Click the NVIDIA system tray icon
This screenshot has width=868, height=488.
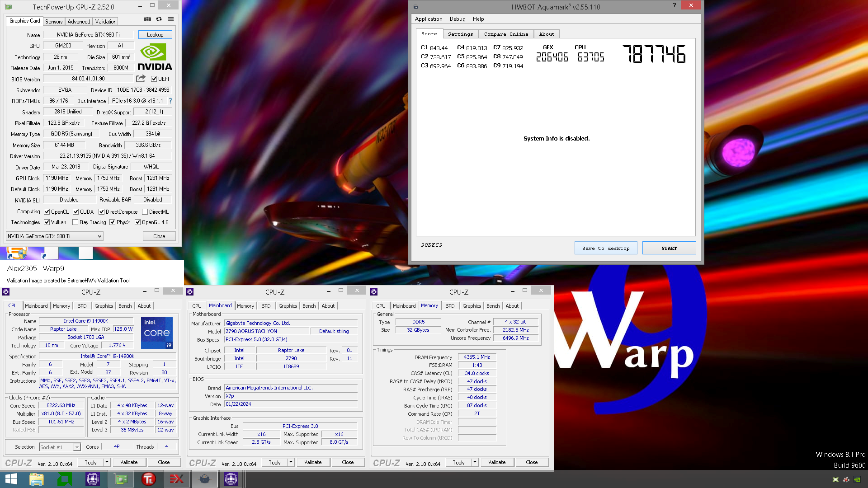[857, 479]
